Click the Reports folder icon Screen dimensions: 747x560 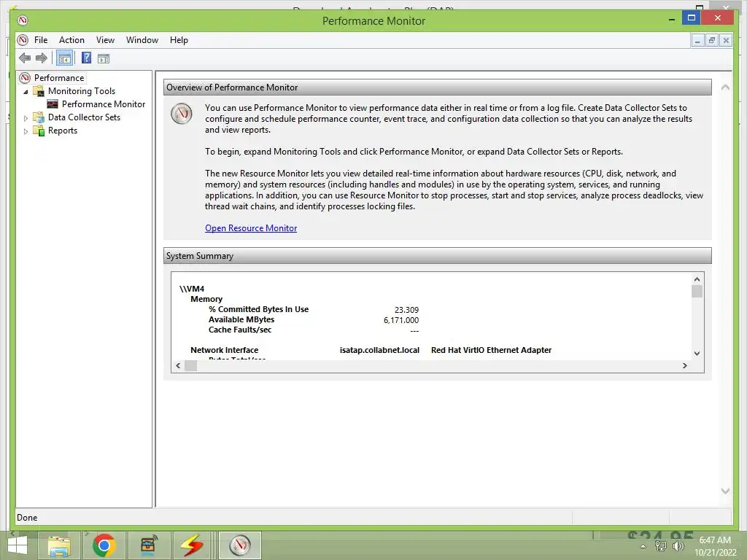click(x=39, y=131)
